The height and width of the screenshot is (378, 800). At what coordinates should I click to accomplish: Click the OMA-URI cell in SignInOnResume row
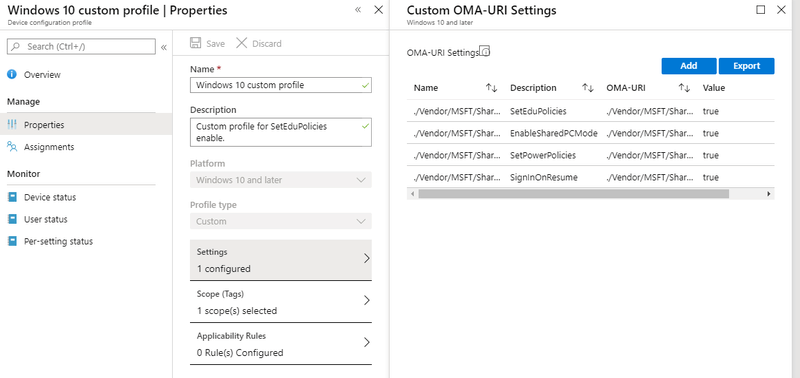pyautogui.click(x=650, y=178)
